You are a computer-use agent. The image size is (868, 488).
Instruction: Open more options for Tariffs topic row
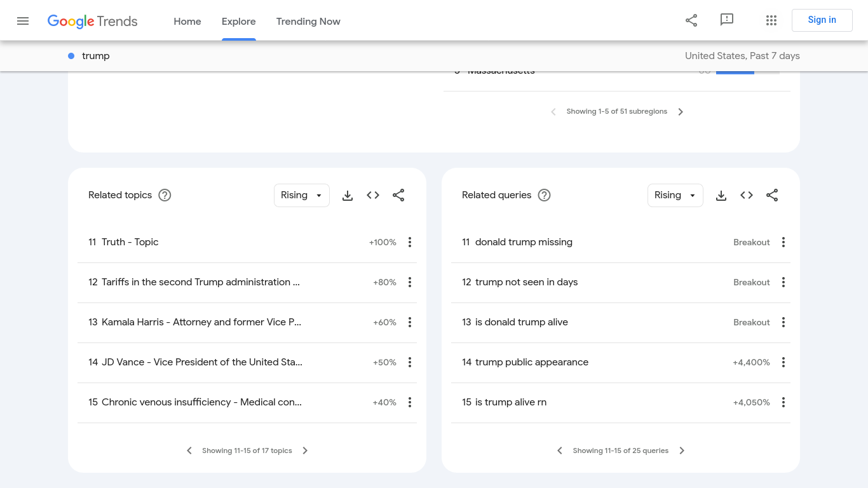tap(410, 282)
